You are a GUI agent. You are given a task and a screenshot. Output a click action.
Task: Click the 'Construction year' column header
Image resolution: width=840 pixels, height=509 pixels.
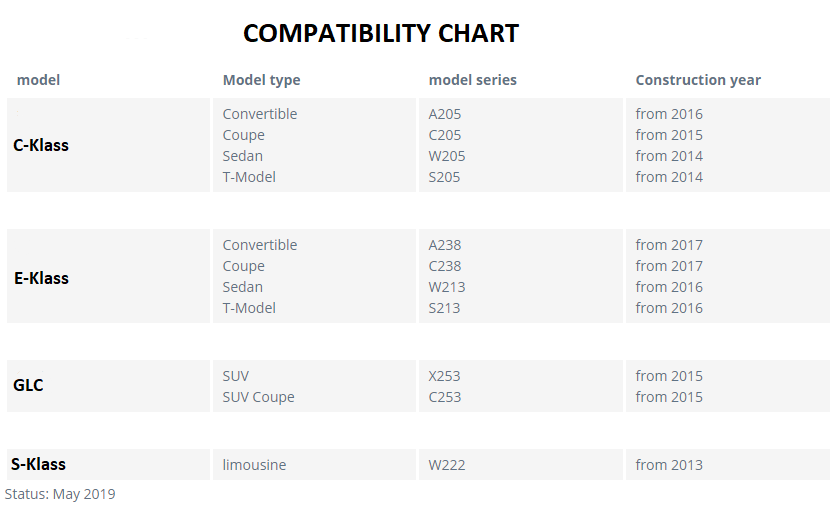pos(698,80)
